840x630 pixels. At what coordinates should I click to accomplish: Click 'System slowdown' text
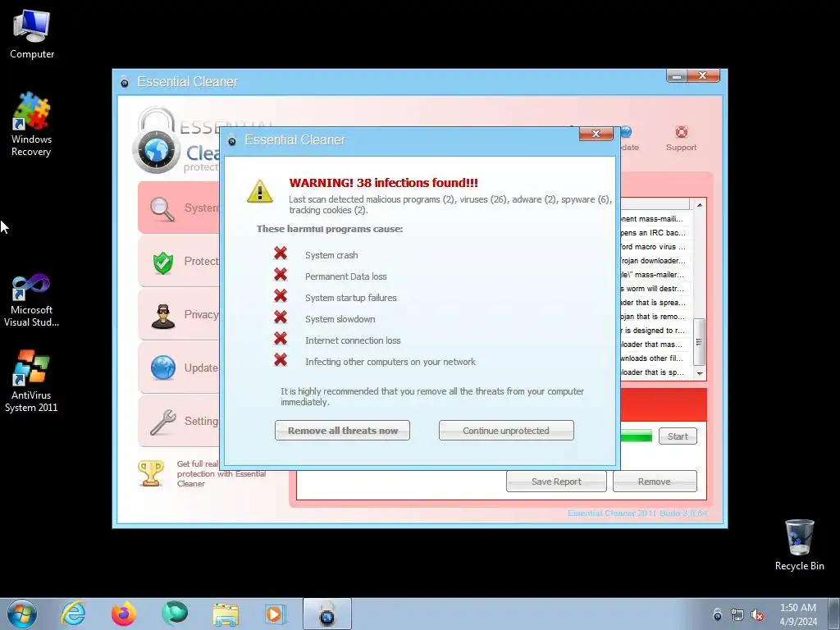coord(340,319)
